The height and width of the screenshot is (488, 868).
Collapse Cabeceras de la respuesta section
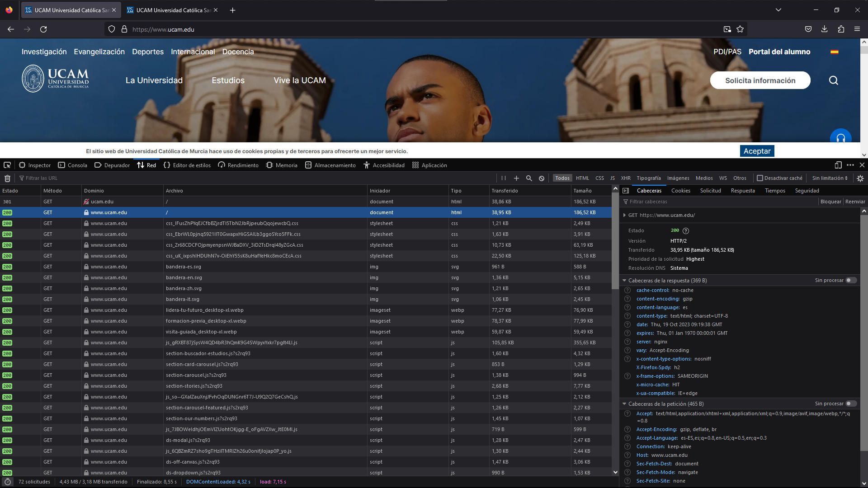click(624, 281)
